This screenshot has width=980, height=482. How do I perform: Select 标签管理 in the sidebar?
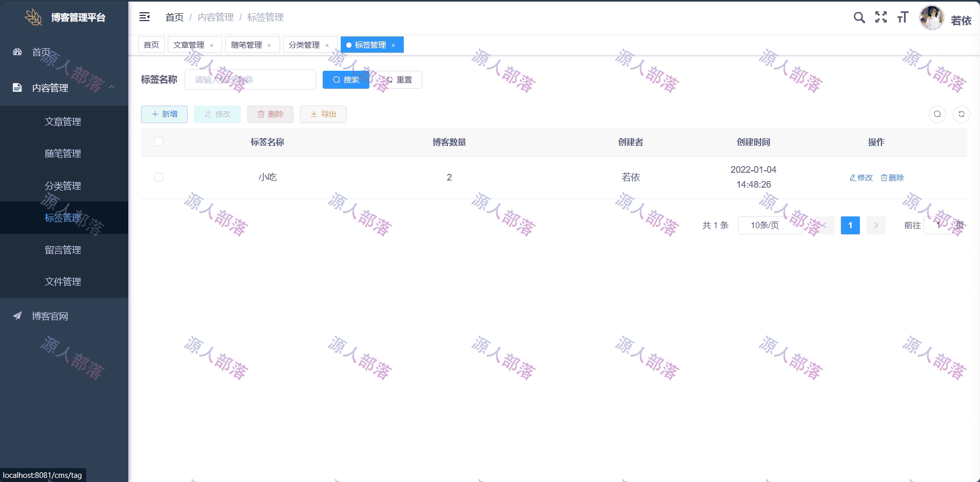point(64,217)
